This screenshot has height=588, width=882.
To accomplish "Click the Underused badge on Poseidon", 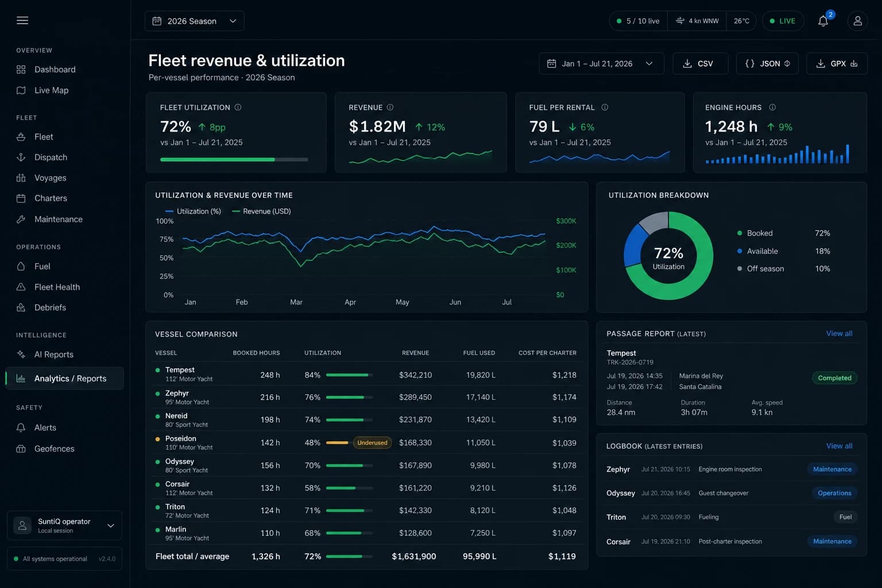I will 372,443.
